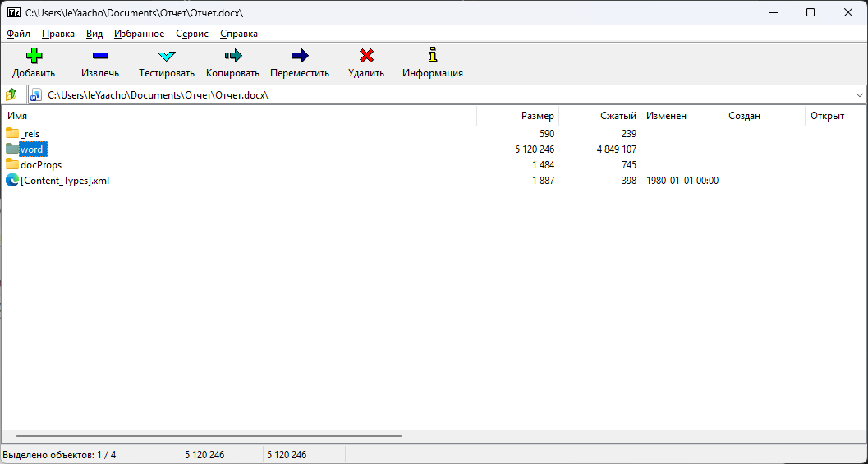Open the Справка menu
The image size is (868, 464).
(x=239, y=34)
